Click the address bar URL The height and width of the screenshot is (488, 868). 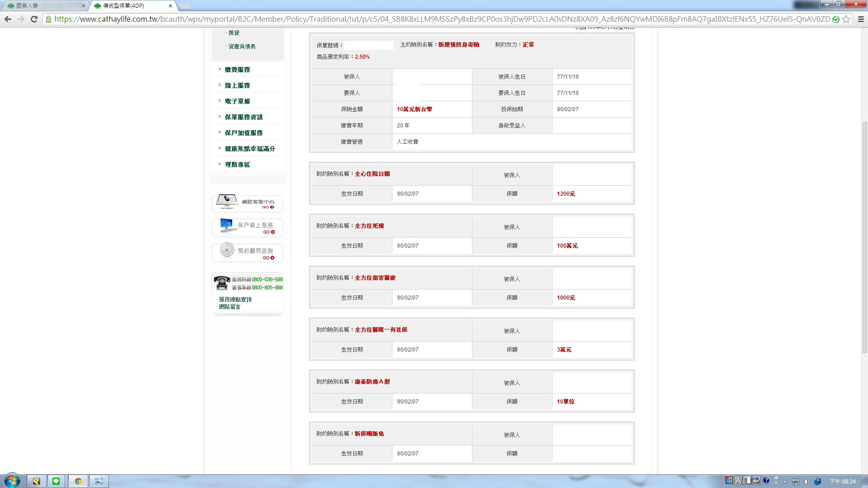(442, 19)
